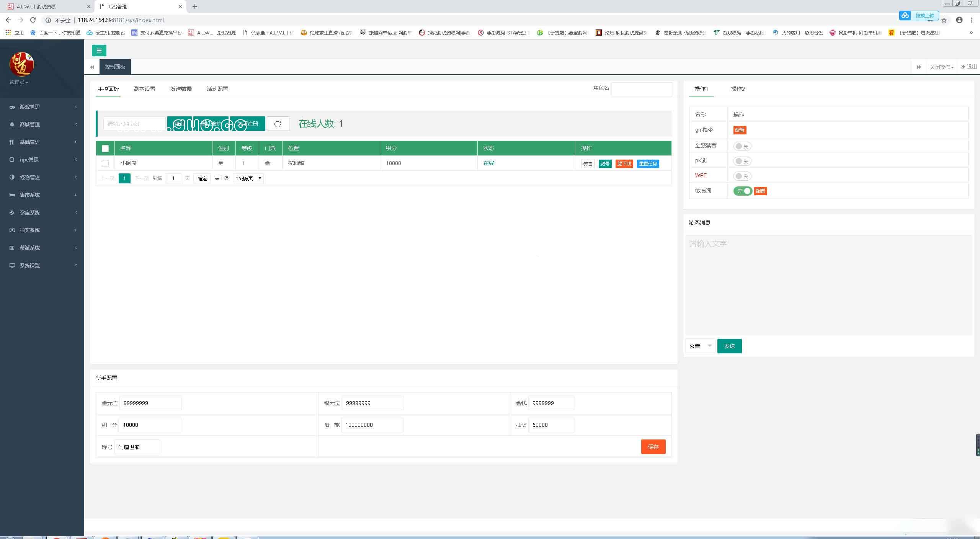
Task: Turn off the 敏感词 switch
Action: 743,191
